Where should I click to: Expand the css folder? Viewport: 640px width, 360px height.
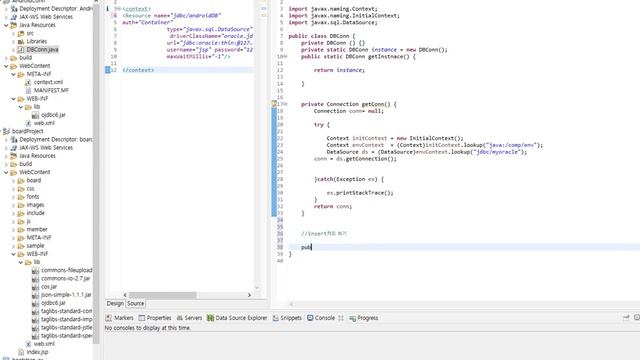coord(13,189)
